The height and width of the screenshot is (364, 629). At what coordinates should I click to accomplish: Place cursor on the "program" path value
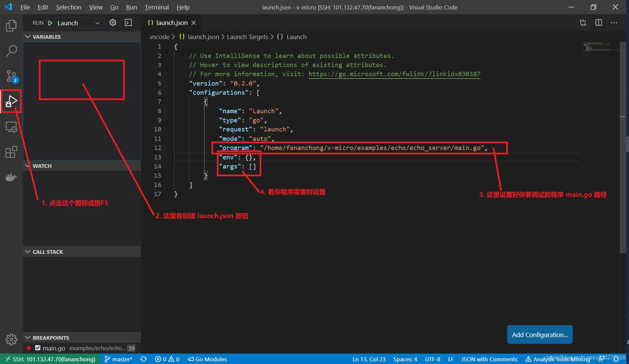tap(372, 148)
